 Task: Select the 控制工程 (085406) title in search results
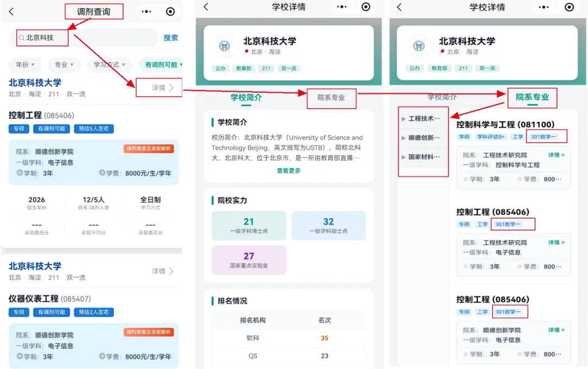(x=41, y=115)
